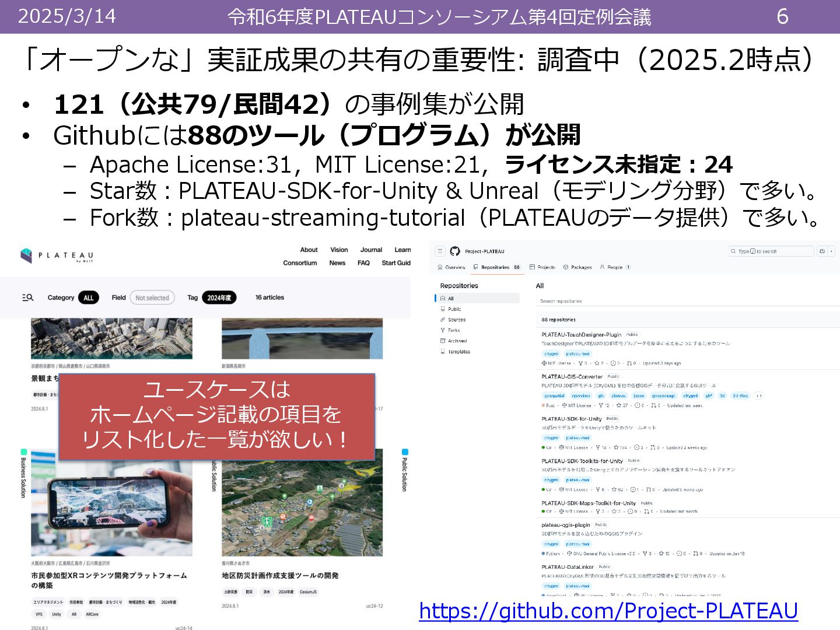Open the FAQ menu item
The image size is (840, 630).
pyautogui.click(x=363, y=263)
